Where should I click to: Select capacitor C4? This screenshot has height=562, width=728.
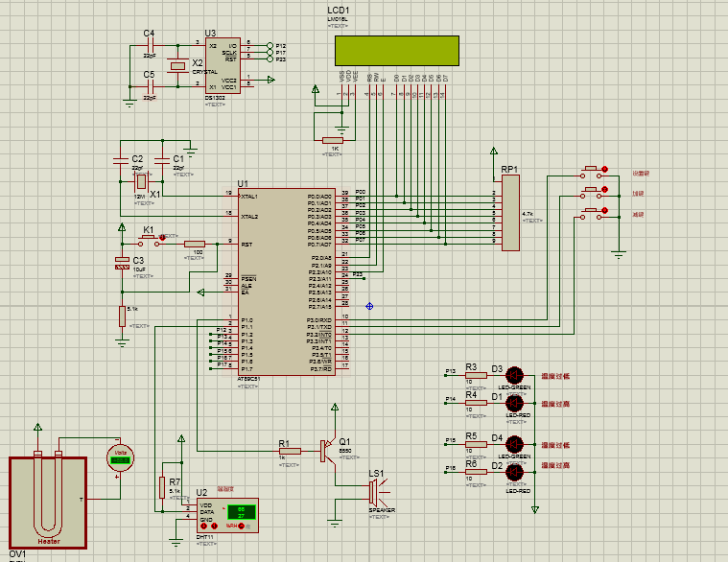150,45
